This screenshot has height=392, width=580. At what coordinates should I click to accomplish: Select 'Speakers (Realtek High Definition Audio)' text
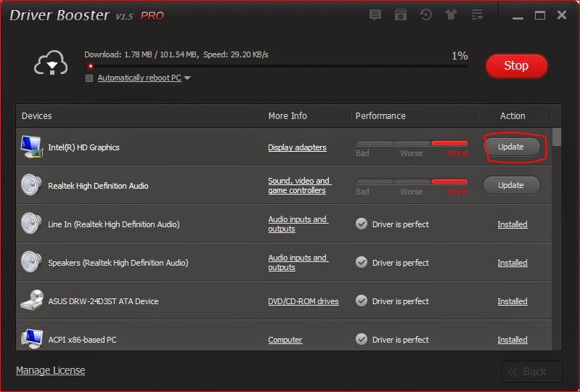click(118, 263)
